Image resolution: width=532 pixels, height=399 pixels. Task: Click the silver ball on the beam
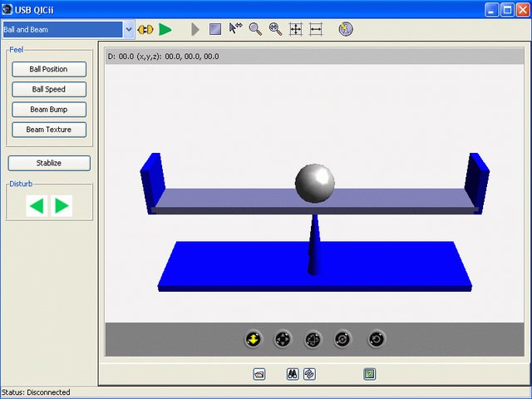pos(315,183)
